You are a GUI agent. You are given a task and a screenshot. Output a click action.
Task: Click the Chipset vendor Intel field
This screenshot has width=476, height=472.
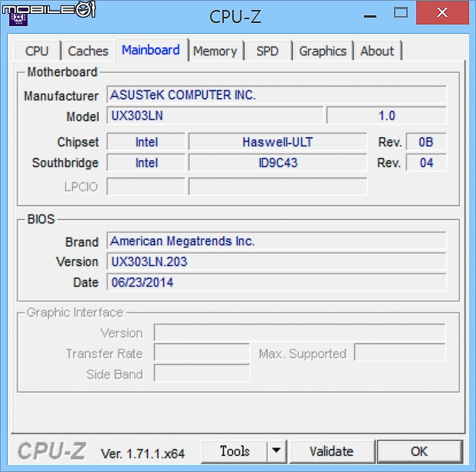pyautogui.click(x=146, y=142)
